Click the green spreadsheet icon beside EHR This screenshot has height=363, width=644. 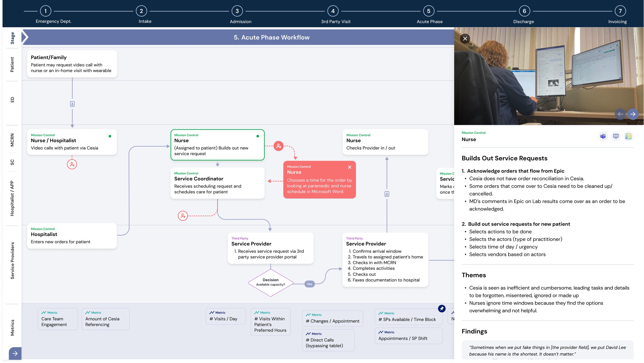tap(628, 136)
